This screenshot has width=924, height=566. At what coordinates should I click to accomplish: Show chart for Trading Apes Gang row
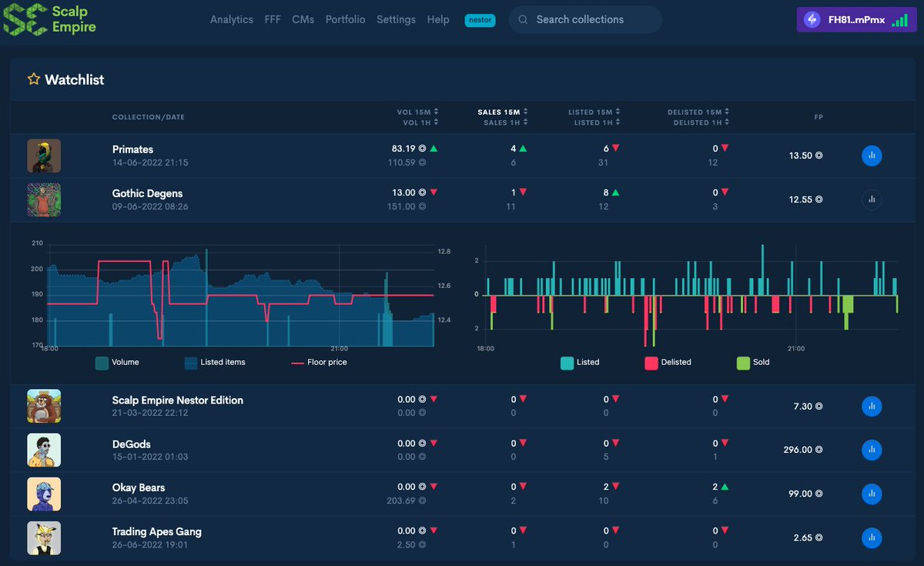point(872,538)
